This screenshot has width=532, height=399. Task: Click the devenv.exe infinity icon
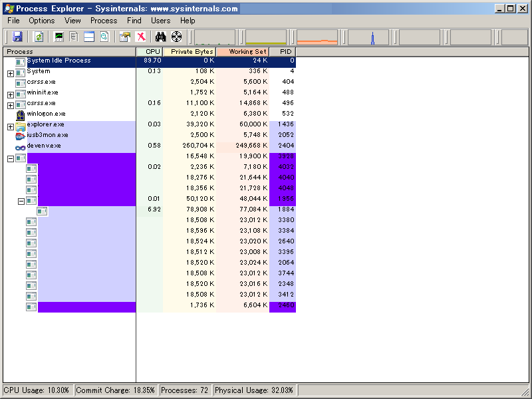21,148
